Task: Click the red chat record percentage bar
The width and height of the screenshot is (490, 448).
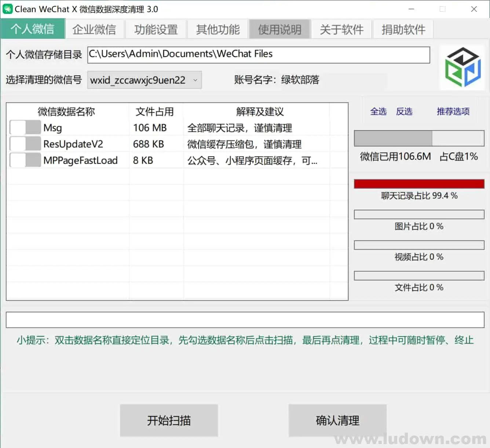Action: [x=419, y=184]
